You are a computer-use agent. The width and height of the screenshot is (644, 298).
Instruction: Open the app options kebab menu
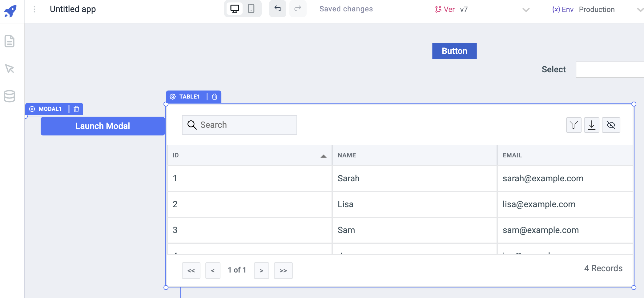click(34, 9)
